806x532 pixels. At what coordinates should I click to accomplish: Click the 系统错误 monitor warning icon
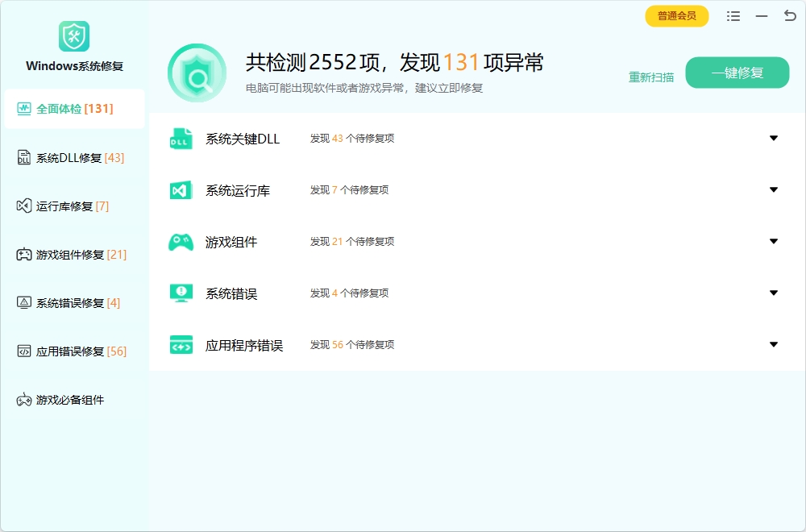pos(181,293)
